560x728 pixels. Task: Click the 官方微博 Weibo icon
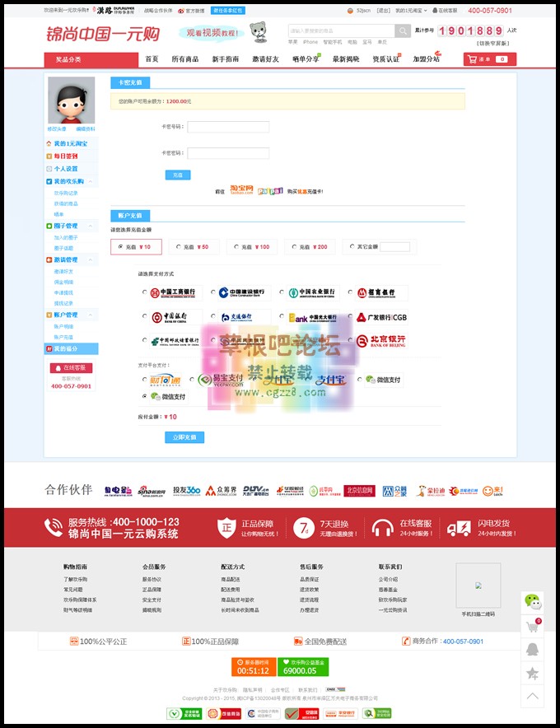(180, 11)
